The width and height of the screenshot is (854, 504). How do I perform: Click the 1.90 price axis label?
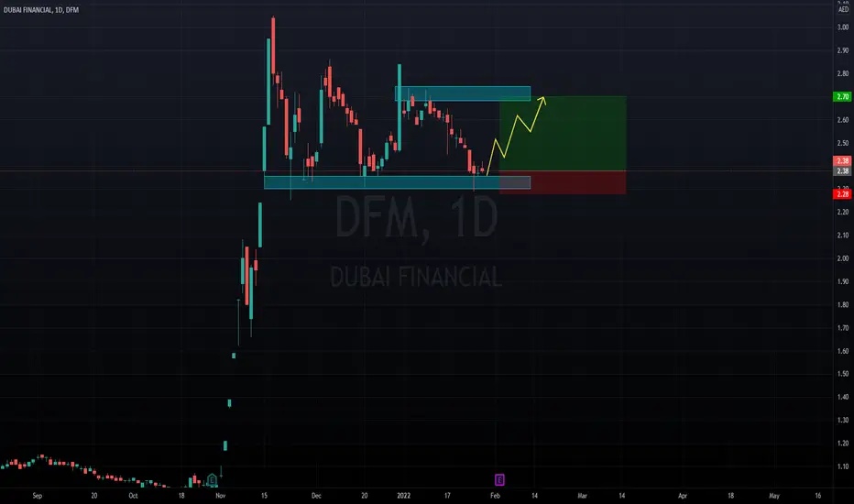tap(843, 281)
